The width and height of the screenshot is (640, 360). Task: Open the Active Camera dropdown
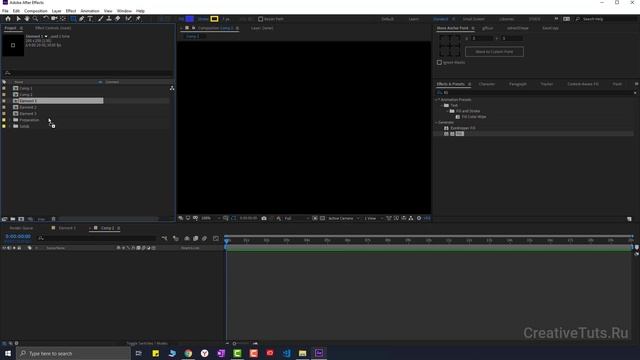[x=344, y=218]
